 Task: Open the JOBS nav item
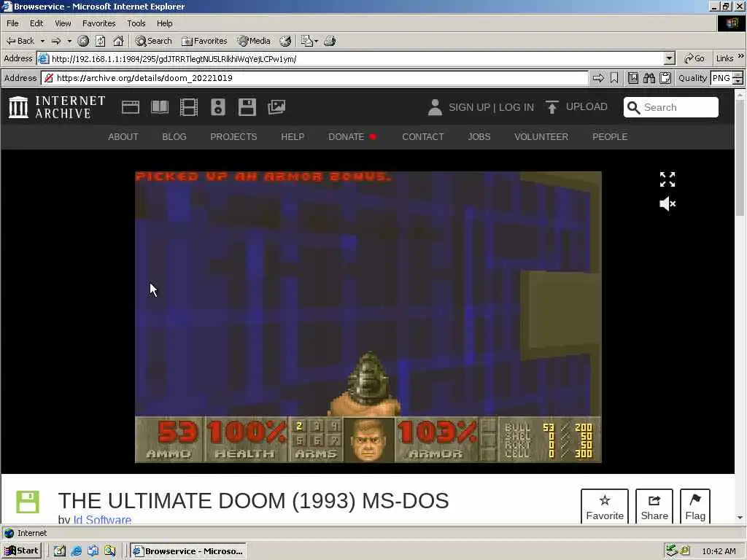[479, 137]
